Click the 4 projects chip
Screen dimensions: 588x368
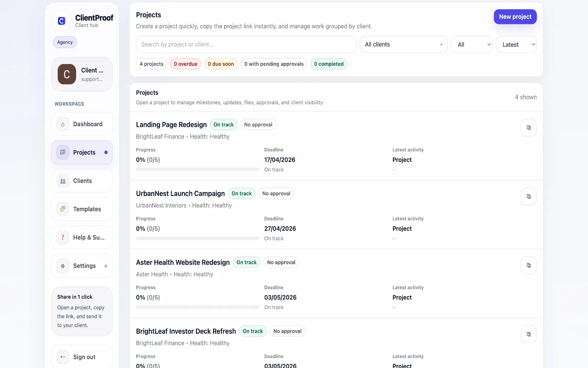(151, 64)
